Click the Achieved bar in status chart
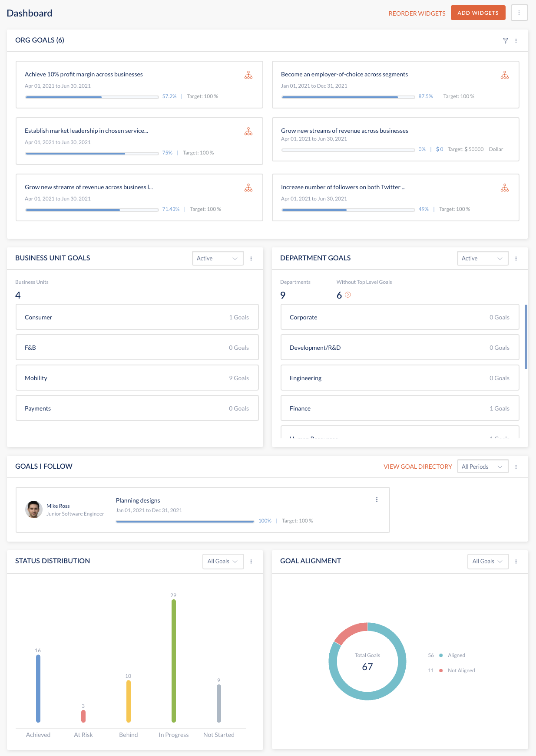The height and width of the screenshot is (756, 536). 38,689
